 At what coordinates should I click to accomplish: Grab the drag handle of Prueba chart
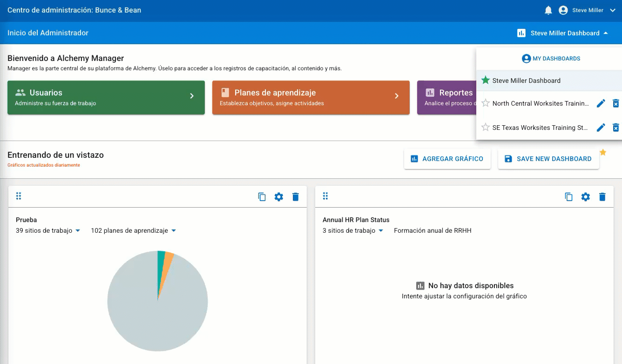[19, 196]
